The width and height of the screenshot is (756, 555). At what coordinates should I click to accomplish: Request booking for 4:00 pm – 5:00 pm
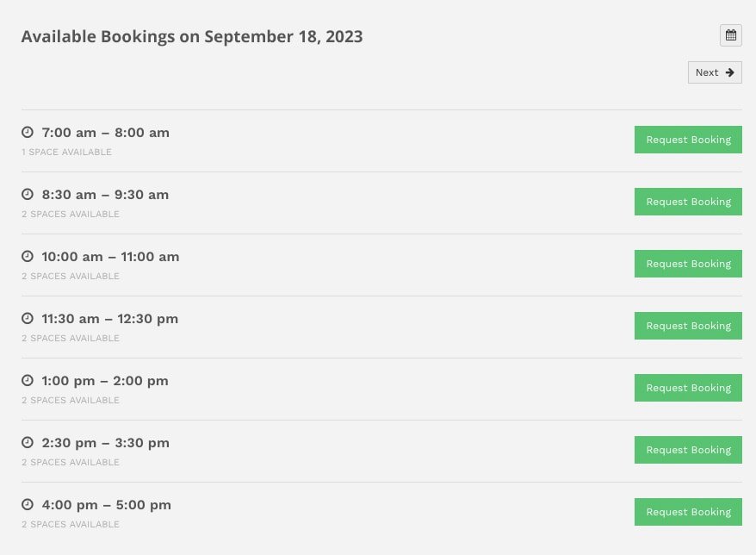click(688, 512)
